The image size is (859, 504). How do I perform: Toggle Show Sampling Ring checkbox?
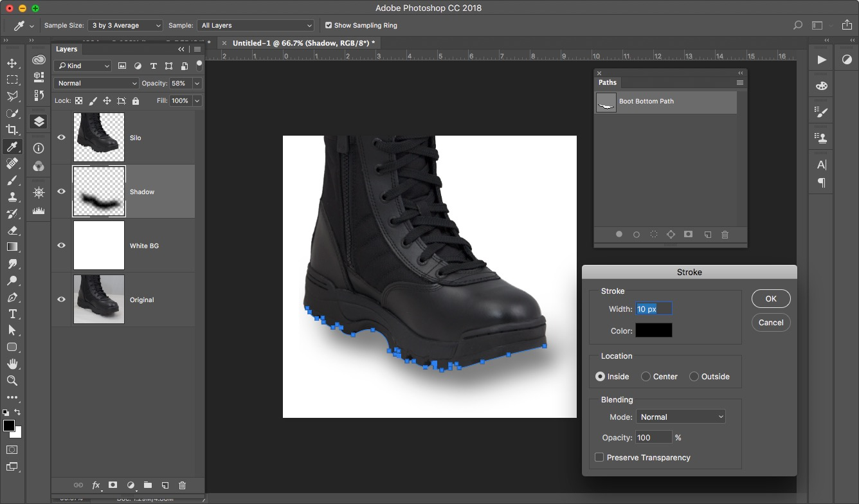coord(329,26)
